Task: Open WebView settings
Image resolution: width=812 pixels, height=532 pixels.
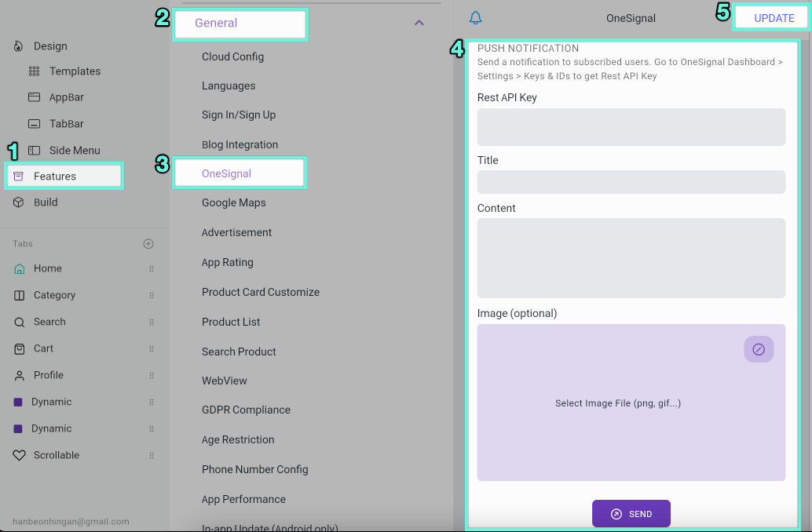Action: [225, 381]
